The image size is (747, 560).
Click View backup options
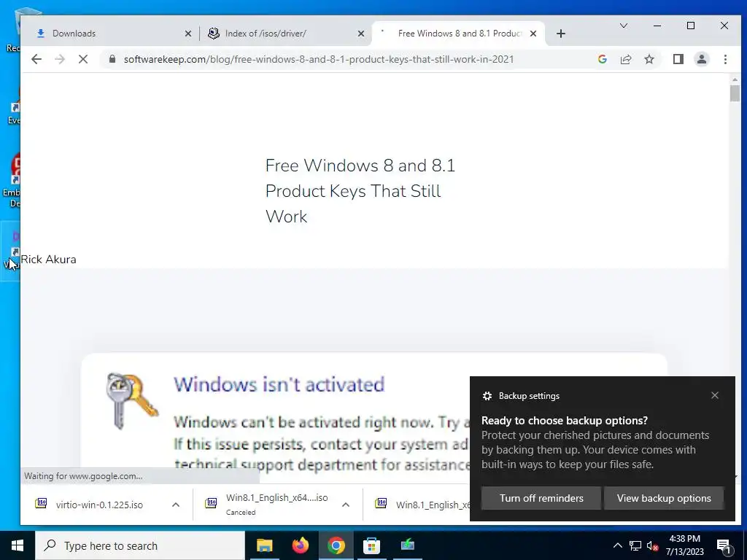tap(664, 498)
